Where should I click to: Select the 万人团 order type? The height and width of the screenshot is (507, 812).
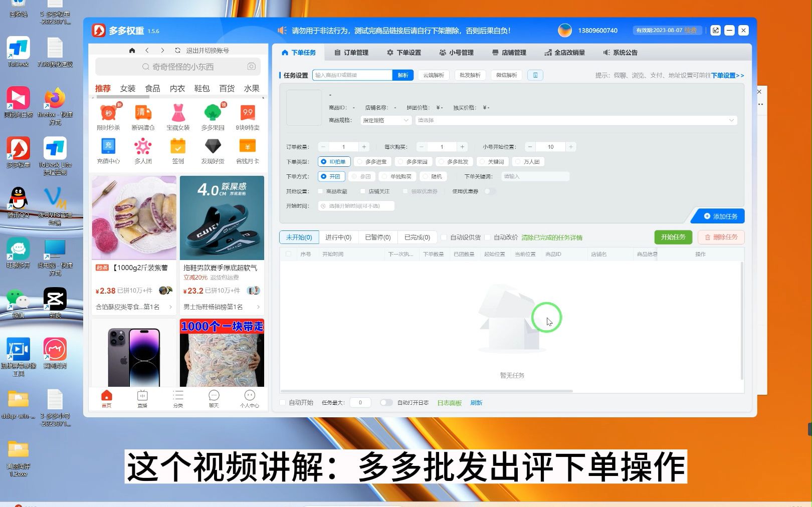click(528, 162)
